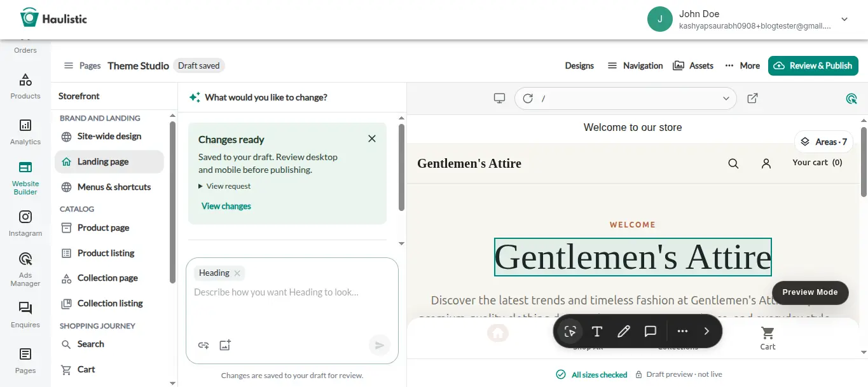The width and height of the screenshot is (868, 387).
Task: Open Enquires in the left sidebar
Action: pyautogui.click(x=25, y=315)
